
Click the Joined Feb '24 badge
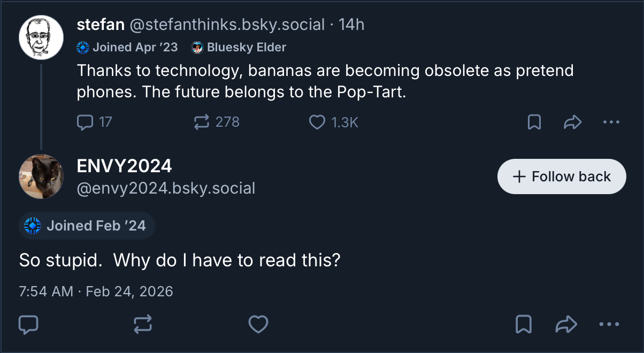click(x=87, y=226)
